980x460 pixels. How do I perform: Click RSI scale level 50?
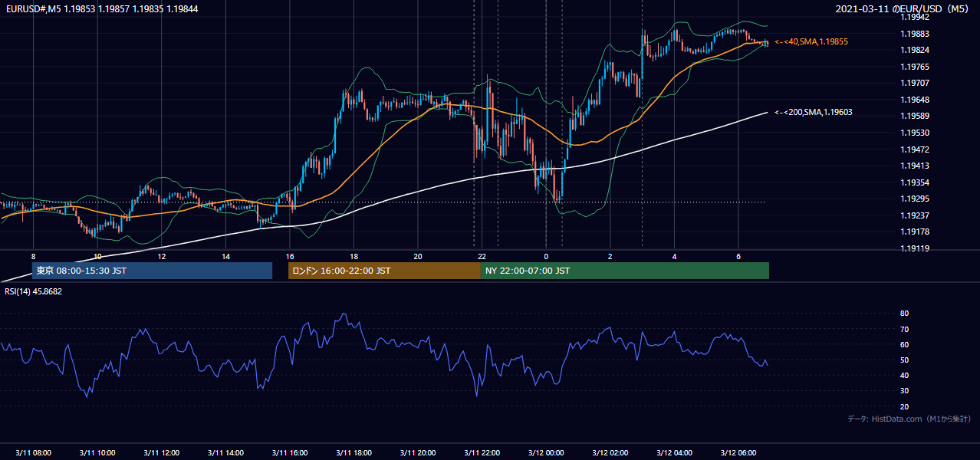click(x=904, y=360)
